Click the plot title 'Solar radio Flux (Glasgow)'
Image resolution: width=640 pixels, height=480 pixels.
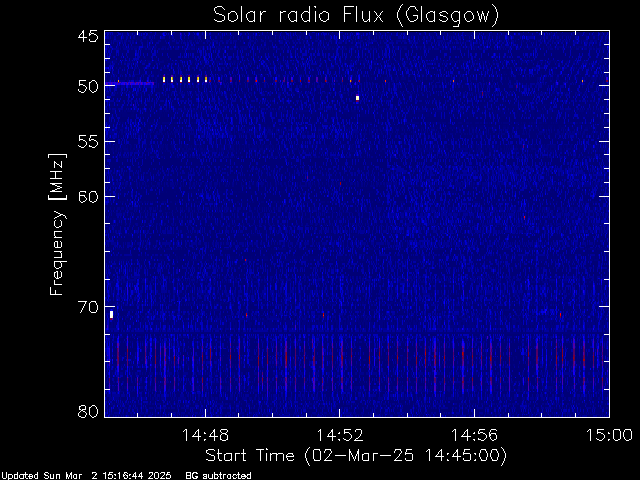point(356,15)
